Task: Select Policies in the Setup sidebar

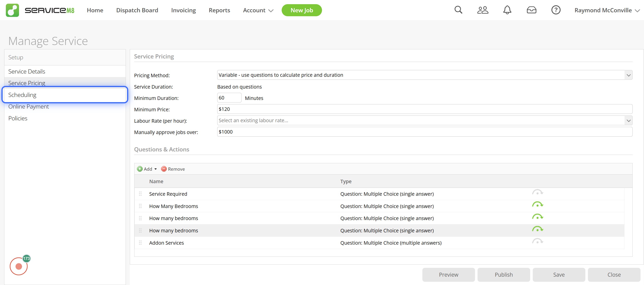Action: click(x=65, y=118)
